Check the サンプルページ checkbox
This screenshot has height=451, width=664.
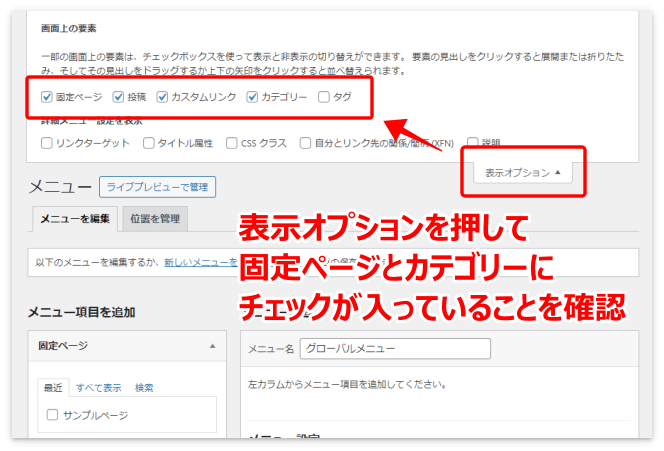52,415
